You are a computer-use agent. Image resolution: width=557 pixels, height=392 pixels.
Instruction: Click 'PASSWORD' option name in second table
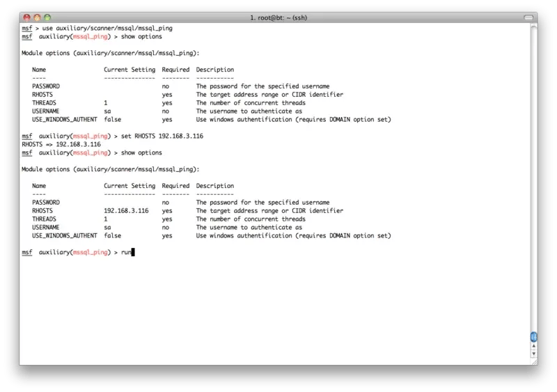point(46,202)
